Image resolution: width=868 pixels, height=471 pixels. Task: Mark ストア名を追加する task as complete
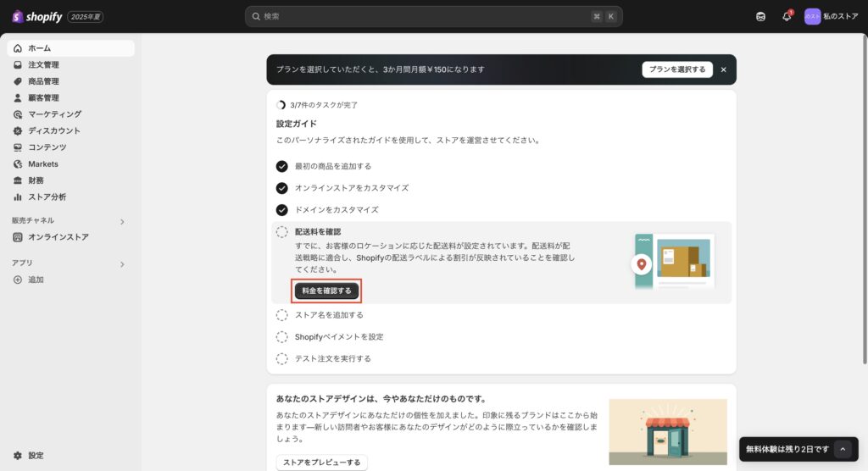pyautogui.click(x=282, y=315)
